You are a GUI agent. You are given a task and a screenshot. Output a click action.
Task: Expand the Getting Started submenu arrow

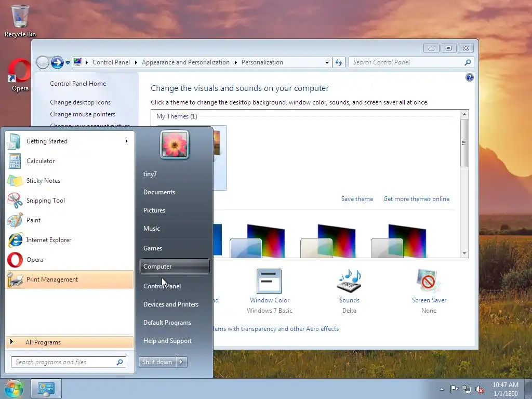127,141
